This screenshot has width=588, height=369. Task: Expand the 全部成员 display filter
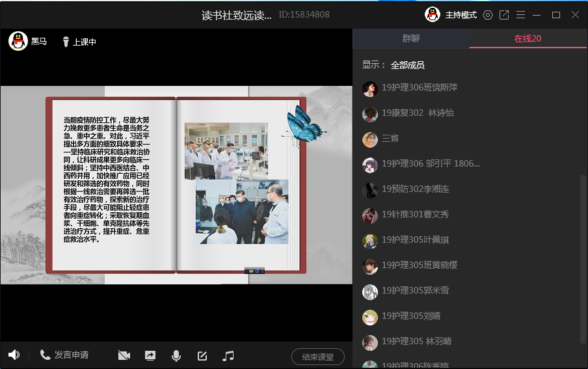pyautogui.click(x=407, y=65)
